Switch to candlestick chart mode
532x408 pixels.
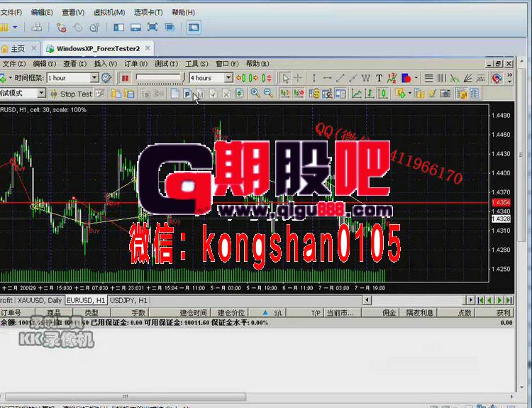[383, 94]
